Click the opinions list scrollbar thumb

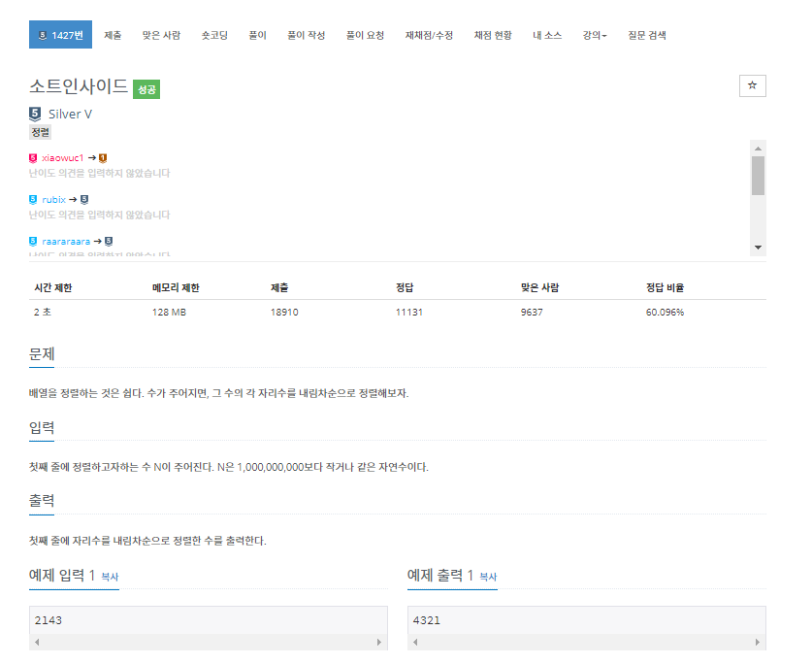point(758,176)
